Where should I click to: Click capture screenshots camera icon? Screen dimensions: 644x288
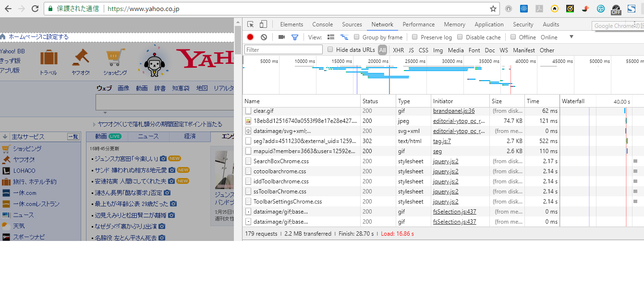[x=282, y=37]
